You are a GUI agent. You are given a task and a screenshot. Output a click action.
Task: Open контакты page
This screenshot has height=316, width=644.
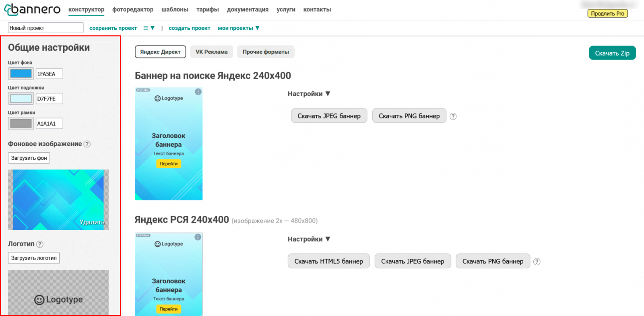tap(317, 10)
